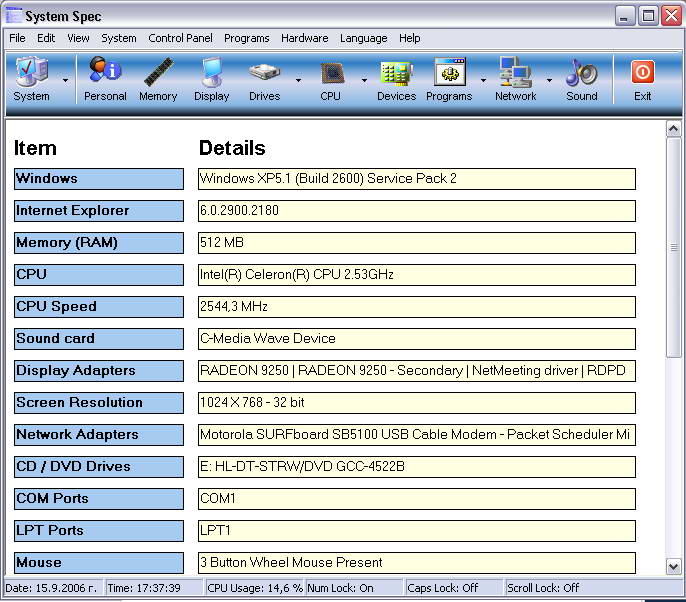This screenshot has height=602, width=686.
Task: Open the Drives toolbar icon
Action: point(265,79)
